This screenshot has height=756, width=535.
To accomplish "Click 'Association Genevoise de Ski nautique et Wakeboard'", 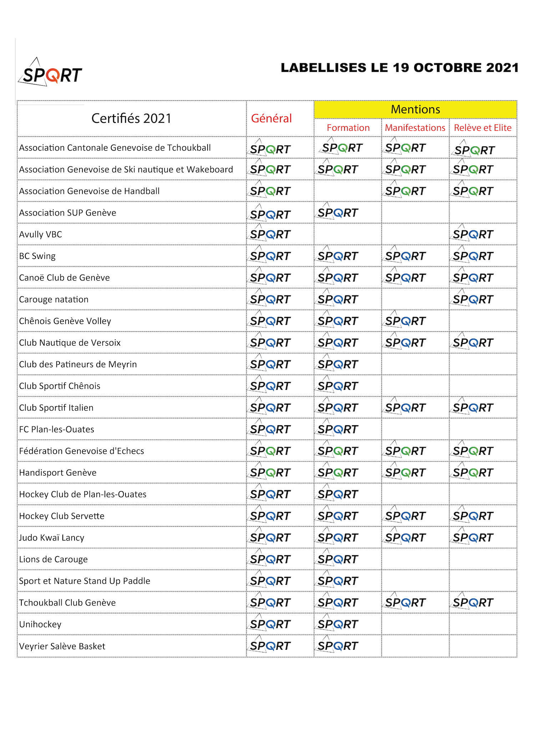I will click(126, 169).
